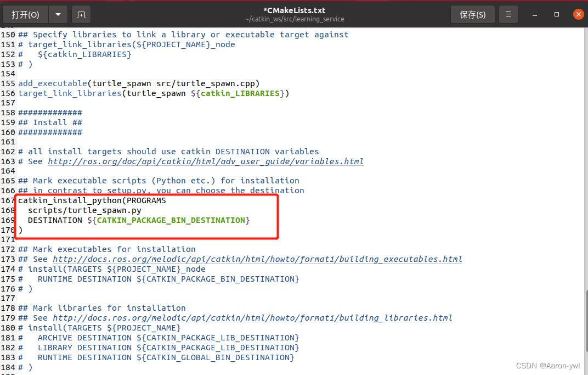
Task: Click '# all install targets should use' comment
Action: pyautogui.click(x=168, y=152)
